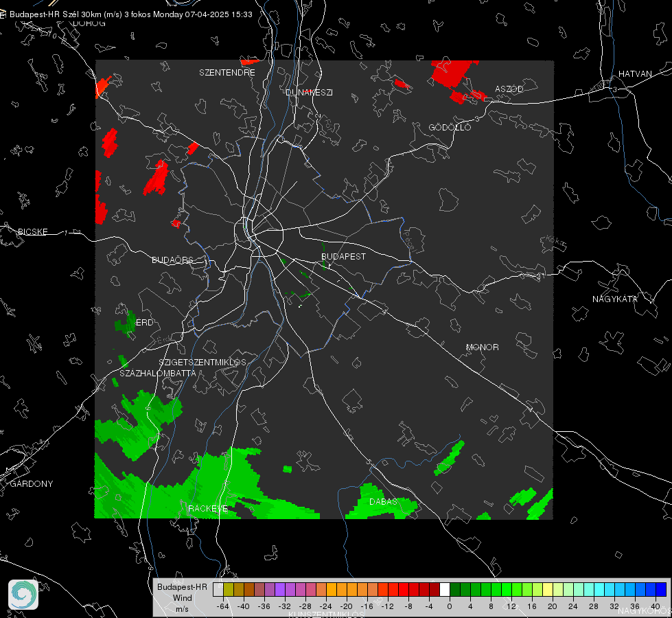Click the GÖDÖLLŐ city label

pyautogui.click(x=450, y=127)
